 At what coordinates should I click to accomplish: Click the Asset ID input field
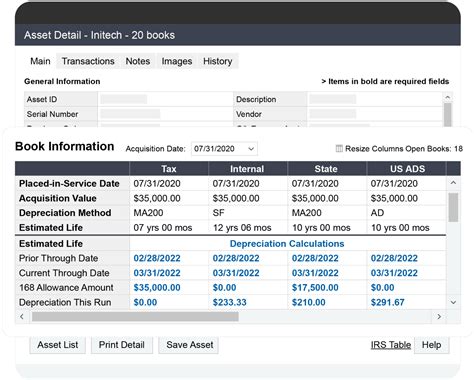(x=124, y=99)
